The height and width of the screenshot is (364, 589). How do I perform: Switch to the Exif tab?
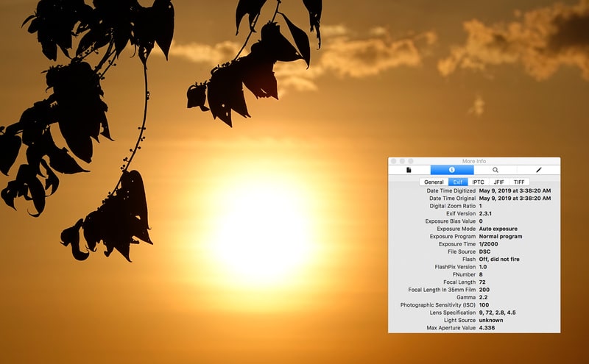pyautogui.click(x=458, y=182)
